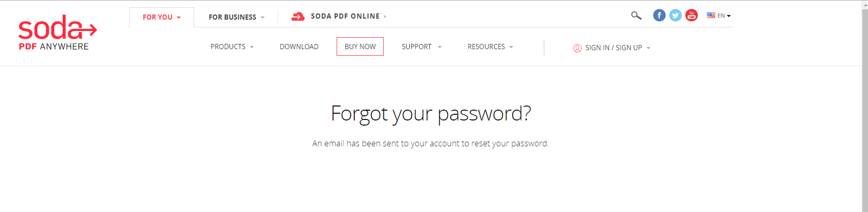This screenshot has width=868, height=212.
Task: Click the user profile icon beside Sign In
Action: 577,48
